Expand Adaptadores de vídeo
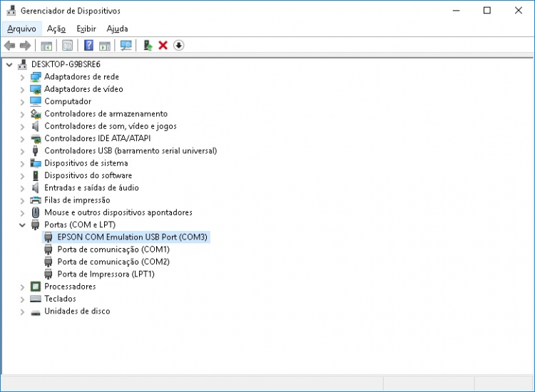 pyautogui.click(x=23, y=90)
